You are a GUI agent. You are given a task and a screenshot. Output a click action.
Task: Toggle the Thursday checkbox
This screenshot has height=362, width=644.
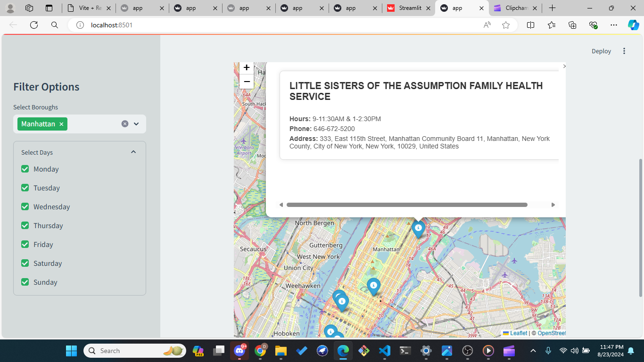pos(25,225)
